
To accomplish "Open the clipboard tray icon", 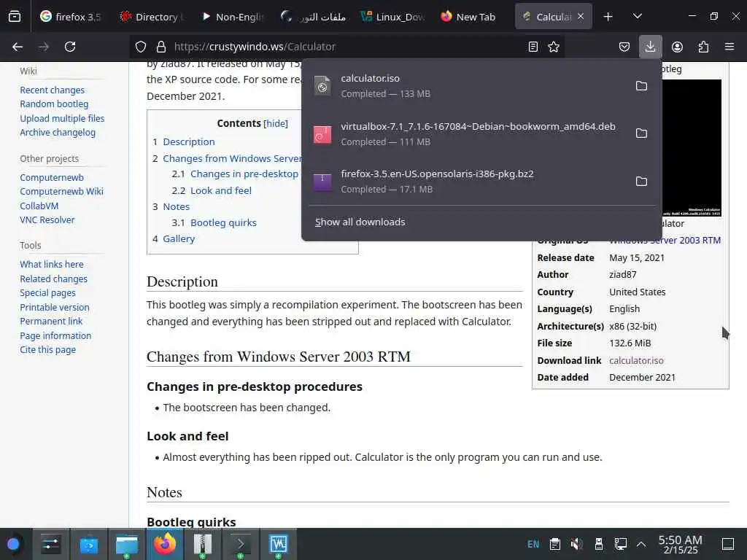I will pos(555,544).
